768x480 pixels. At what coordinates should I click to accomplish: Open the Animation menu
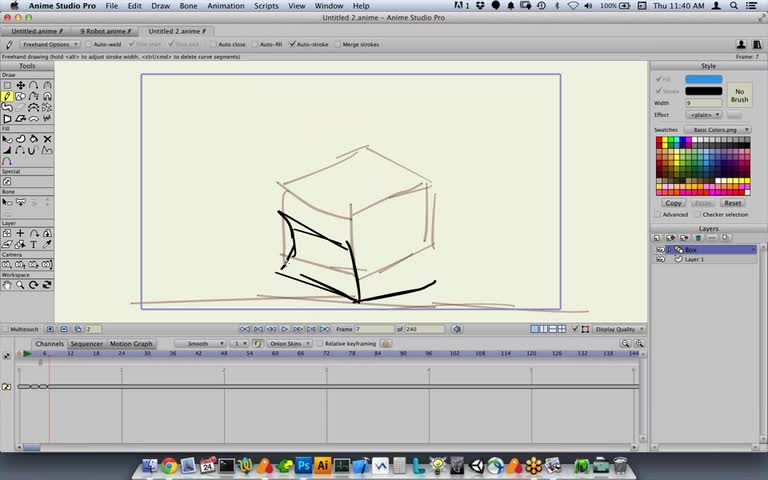coord(226,6)
